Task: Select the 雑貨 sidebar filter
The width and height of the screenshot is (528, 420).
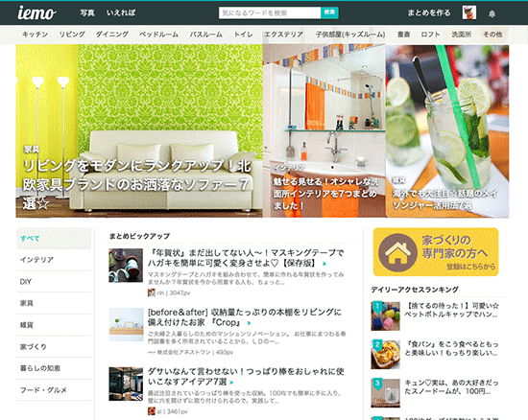Action: tap(54, 325)
